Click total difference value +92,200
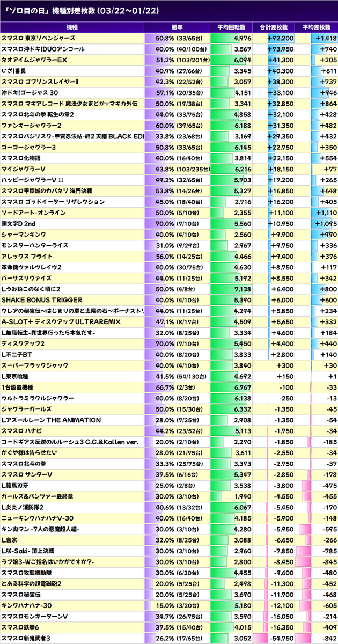The height and width of the screenshot is (644, 338). click(x=281, y=38)
